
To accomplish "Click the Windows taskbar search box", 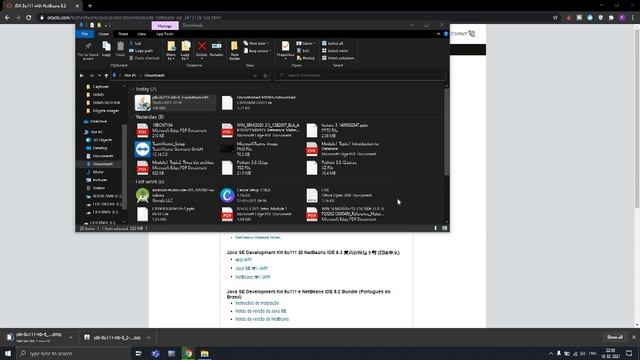I will click(74, 353).
